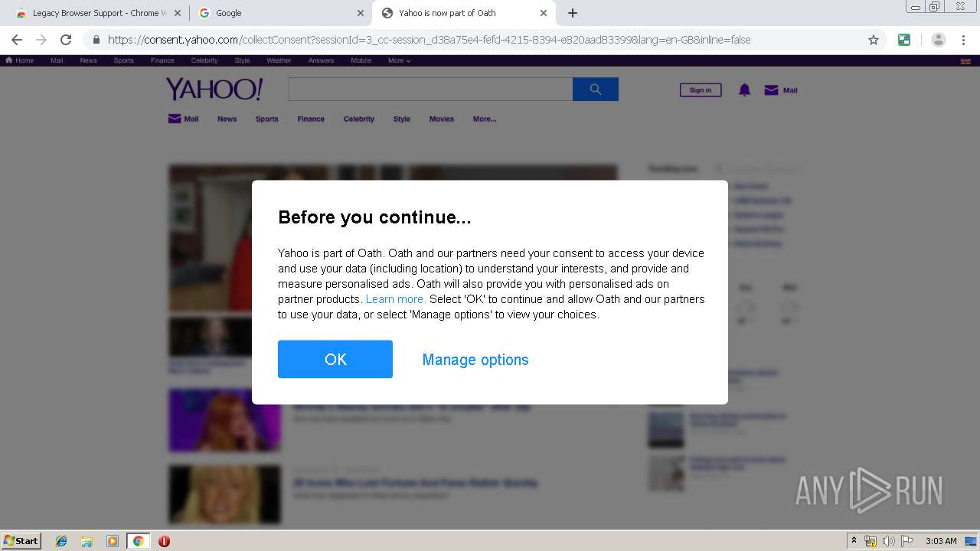Screen dimensions: 980x551
Task: Open Movies under the Yahoo logo
Action: click(x=442, y=119)
